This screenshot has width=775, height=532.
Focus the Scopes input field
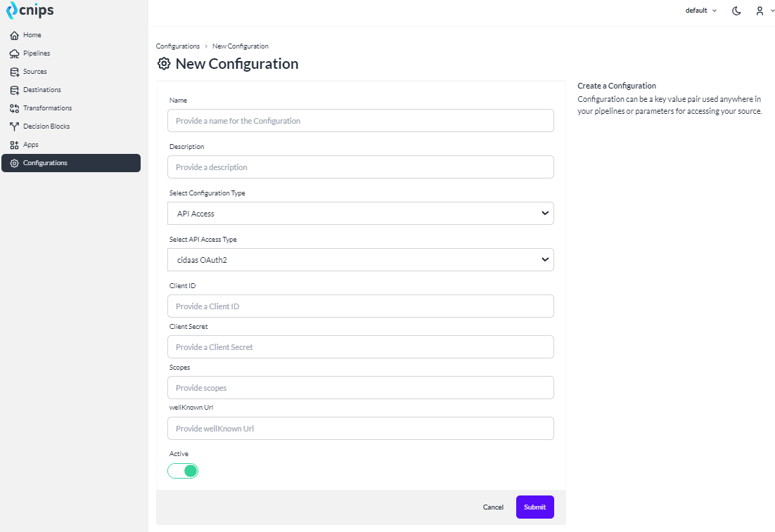point(360,388)
